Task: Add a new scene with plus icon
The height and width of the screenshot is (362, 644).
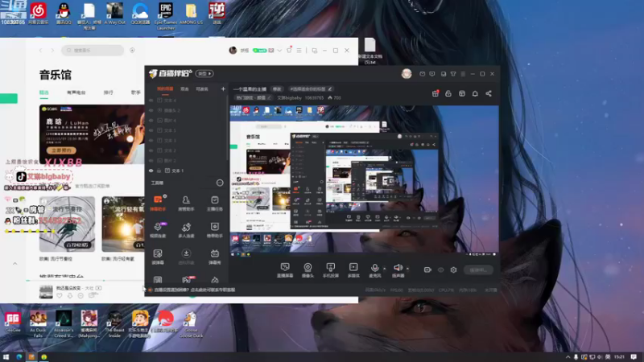Action: [x=223, y=88]
